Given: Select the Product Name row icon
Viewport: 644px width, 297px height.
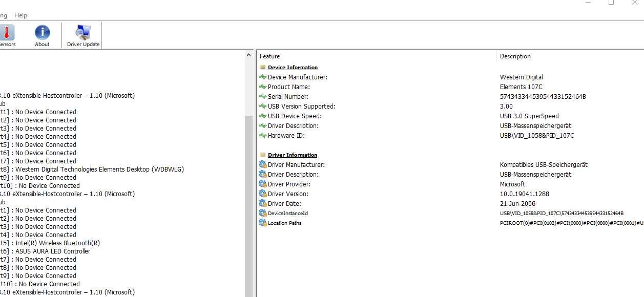Looking at the screenshot, I should point(263,87).
